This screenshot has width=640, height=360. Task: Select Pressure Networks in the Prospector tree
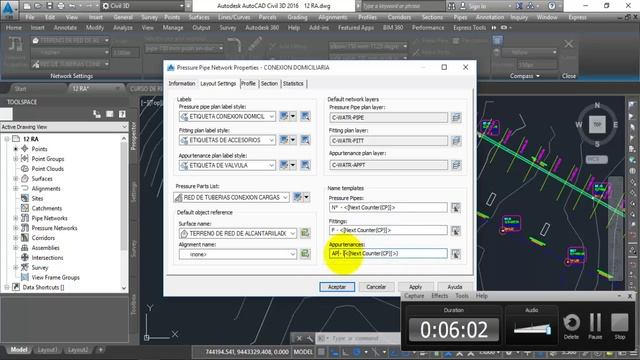[54, 228]
